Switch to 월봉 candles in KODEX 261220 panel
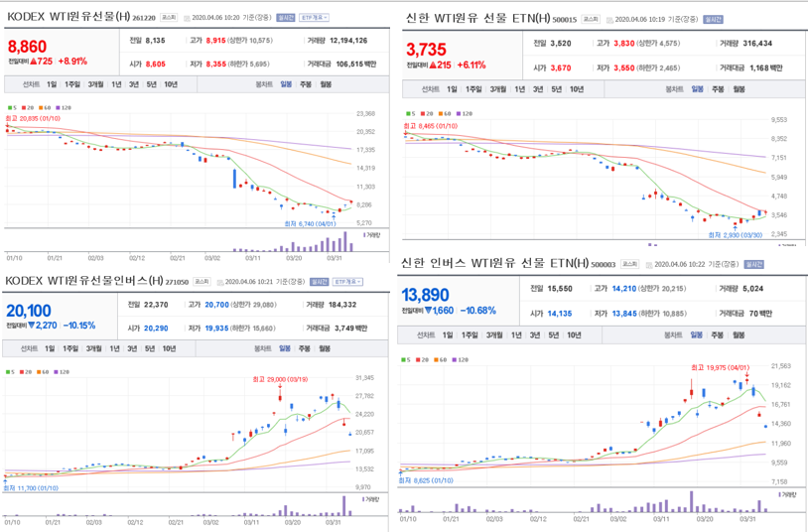This screenshot has height=532, width=808. (x=326, y=84)
